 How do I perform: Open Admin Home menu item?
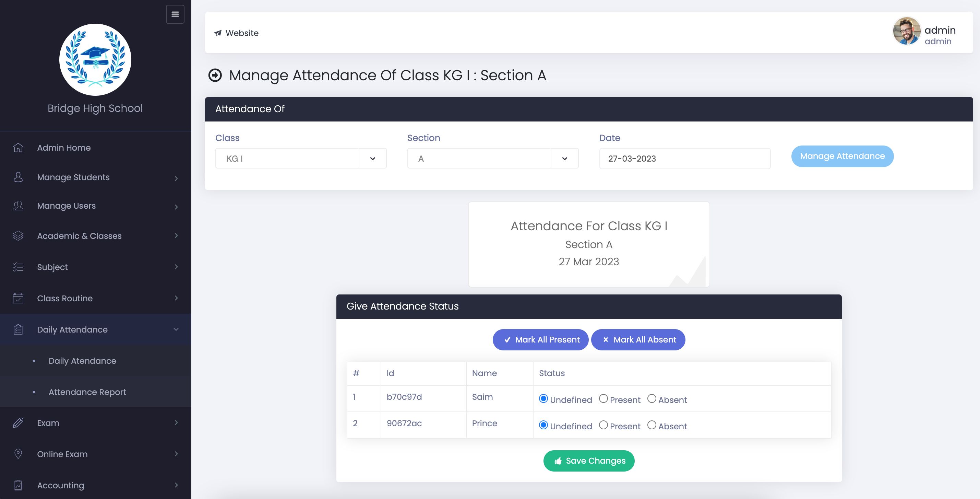point(95,148)
